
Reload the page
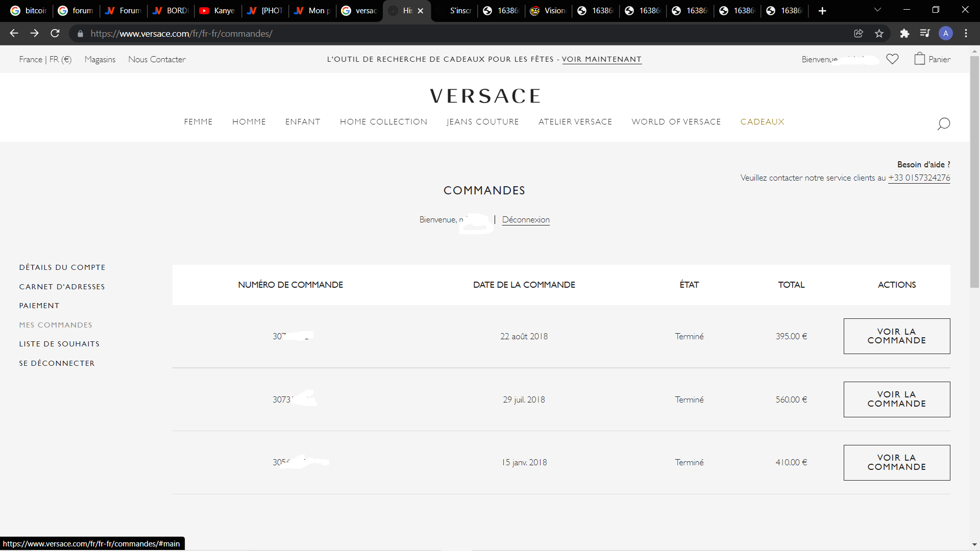[55, 33]
